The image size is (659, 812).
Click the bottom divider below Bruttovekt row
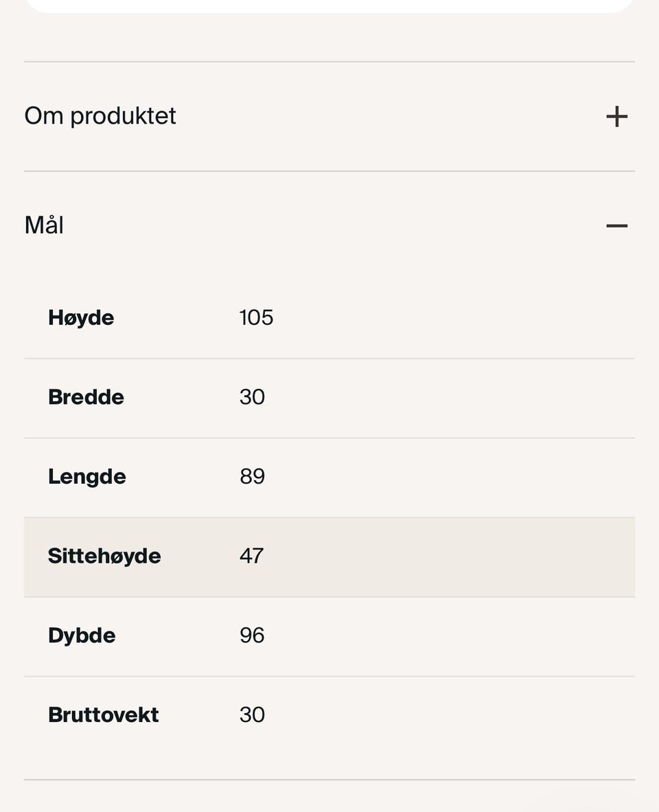pos(329,780)
